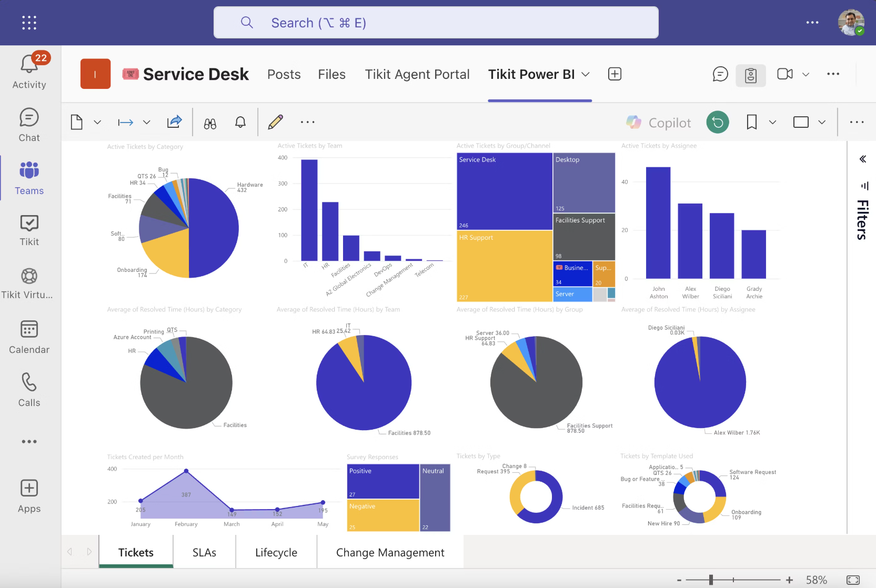
Task: Go to next report page arrow
Action: click(89, 552)
